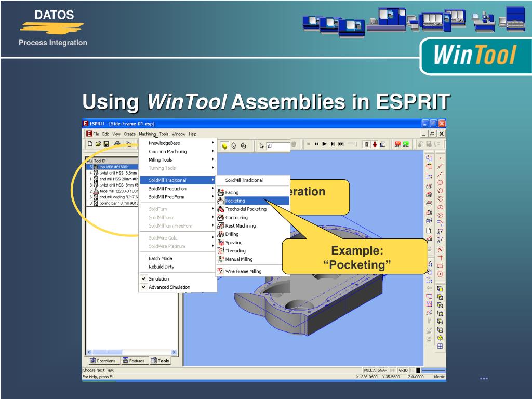Image resolution: width=532 pixels, height=399 pixels.
Task: Select the point tool in right toolbar
Action: coord(441,158)
